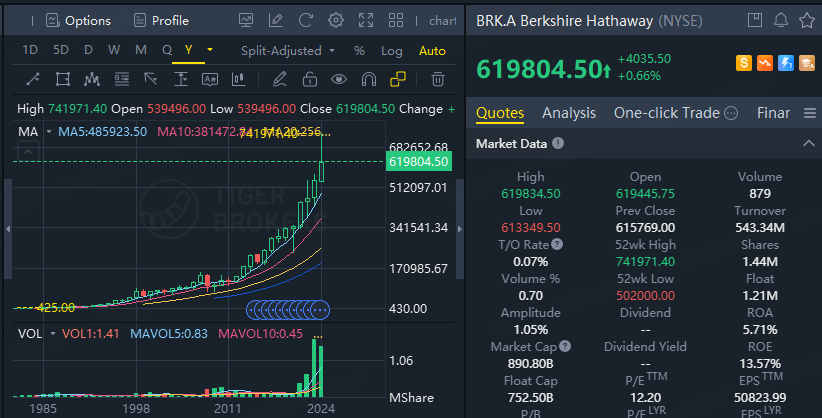
Task: Click the fullscreen expand icon
Action: 366,20
